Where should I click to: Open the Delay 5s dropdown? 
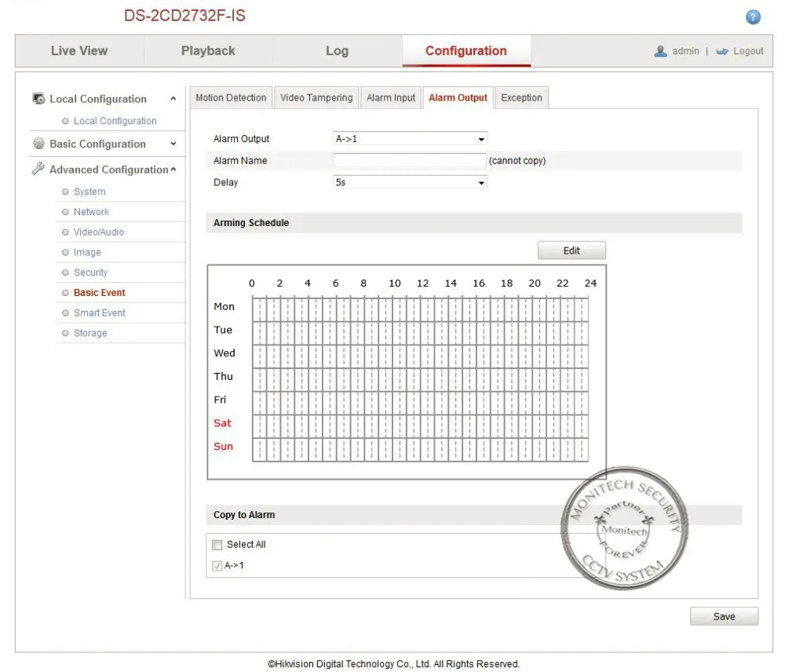point(410,182)
